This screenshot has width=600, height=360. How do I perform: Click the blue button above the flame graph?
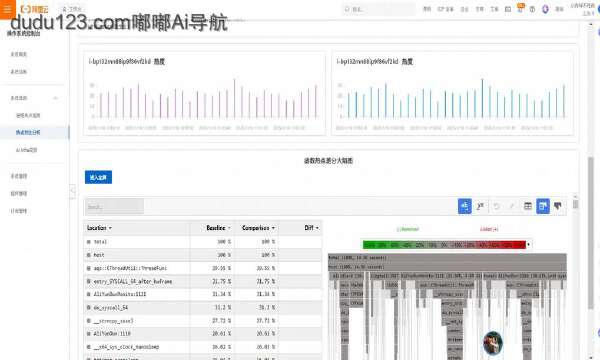tap(98, 177)
